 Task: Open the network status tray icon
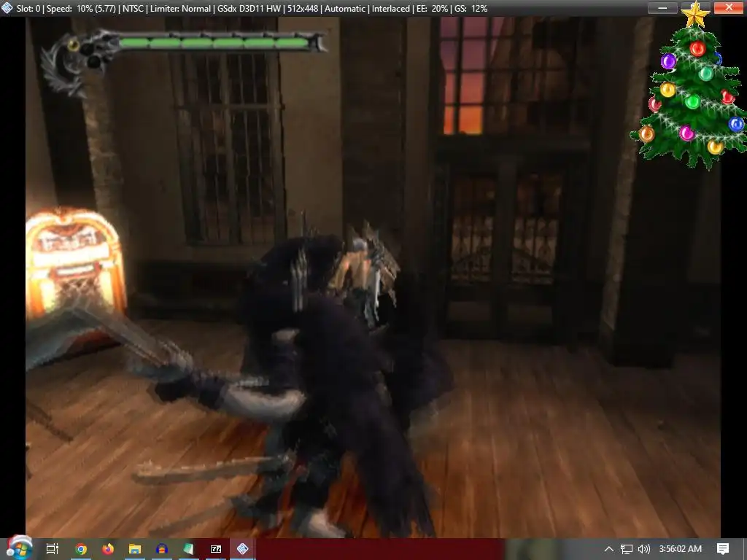[x=627, y=549]
